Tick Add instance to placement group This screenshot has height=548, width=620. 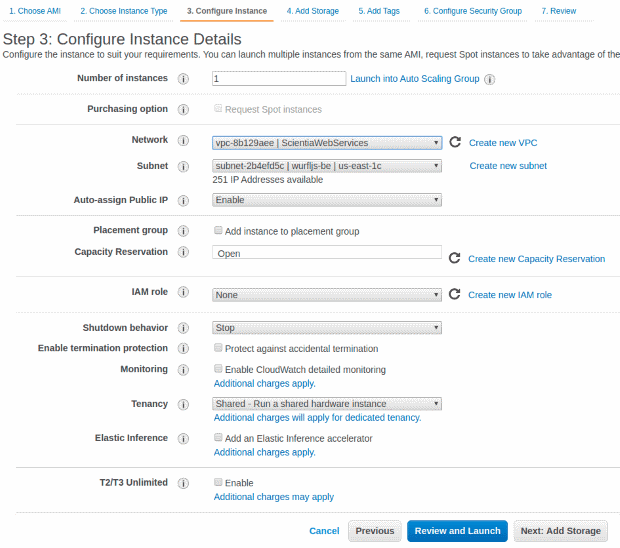[218, 230]
